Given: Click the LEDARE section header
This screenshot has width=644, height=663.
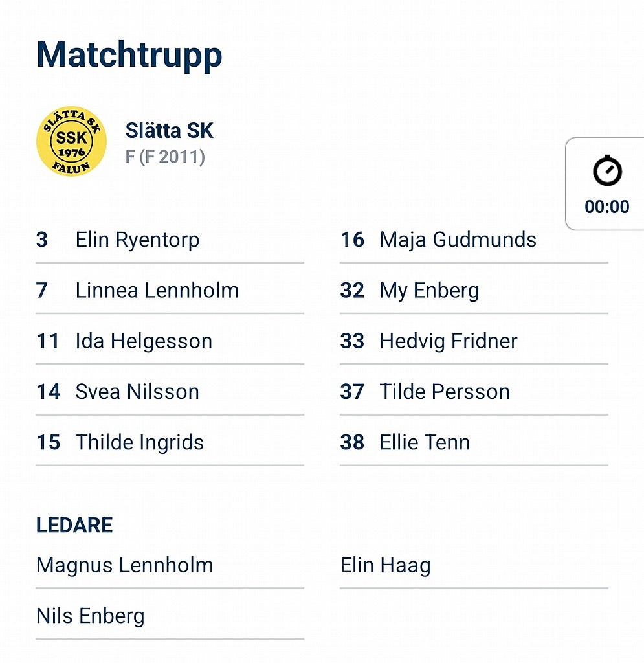Looking at the screenshot, I should [74, 525].
